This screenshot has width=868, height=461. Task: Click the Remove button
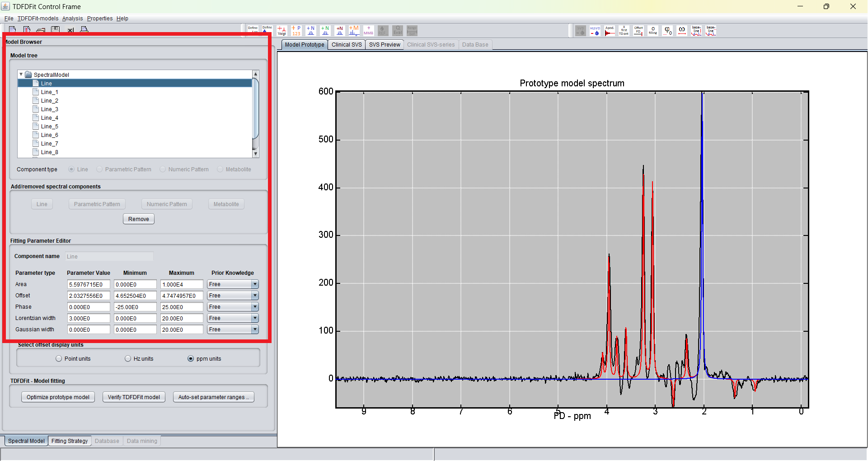click(x=139, y=219)
